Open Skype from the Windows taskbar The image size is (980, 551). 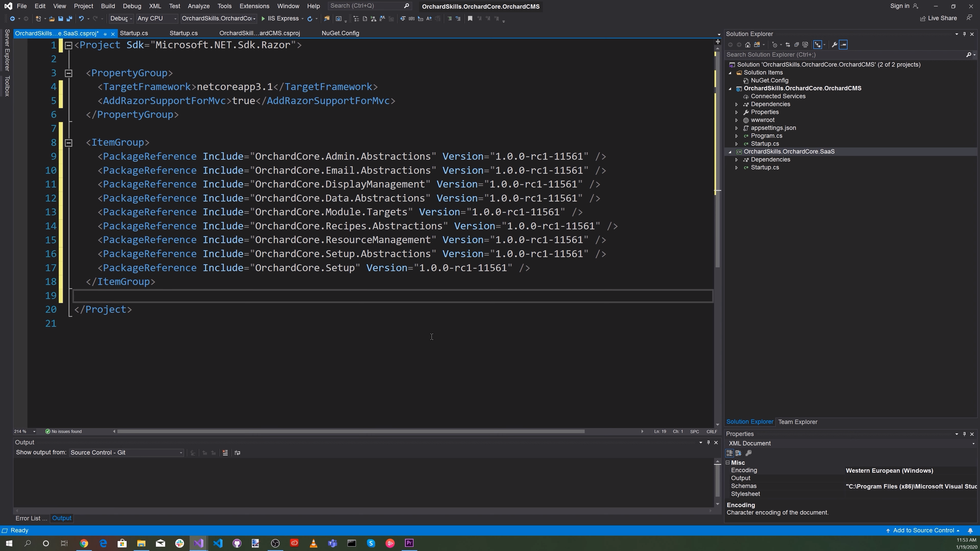[x=371, y=543]
